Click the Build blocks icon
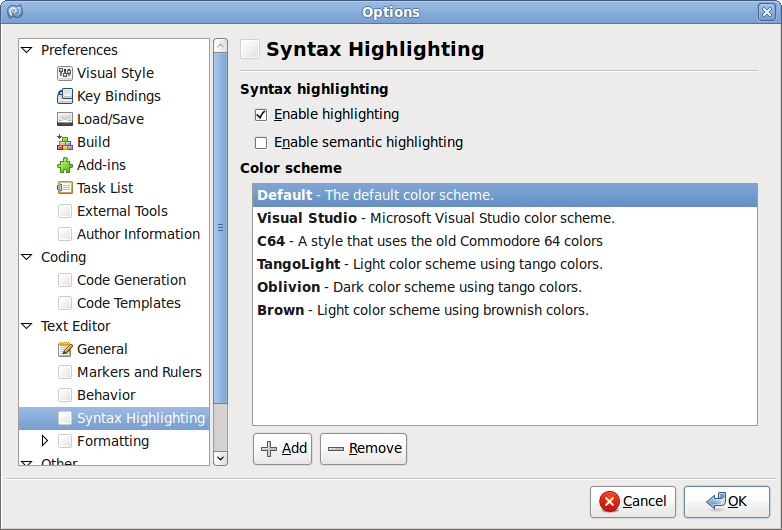Screen dimensions: 782x530 click(x=65, y=142)
